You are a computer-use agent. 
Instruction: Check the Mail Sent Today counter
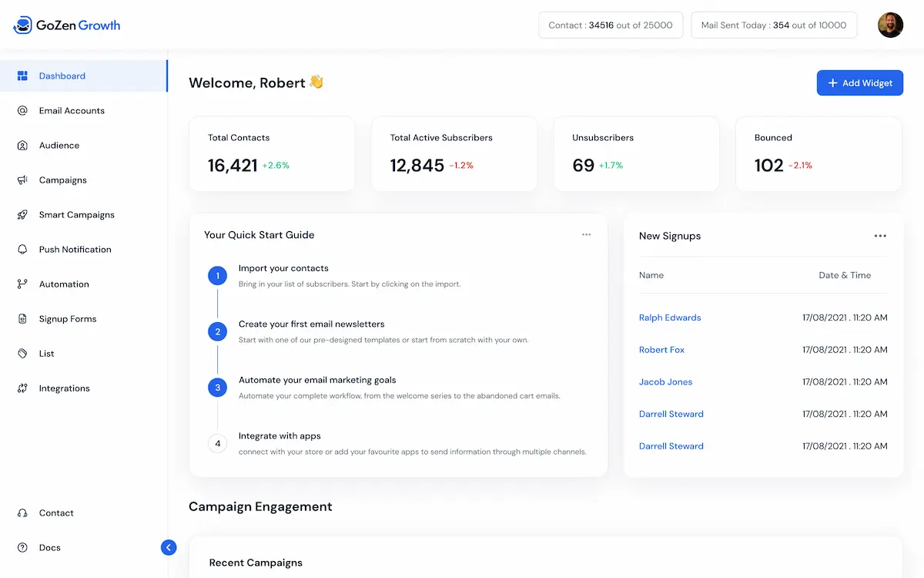pos(774,25)
